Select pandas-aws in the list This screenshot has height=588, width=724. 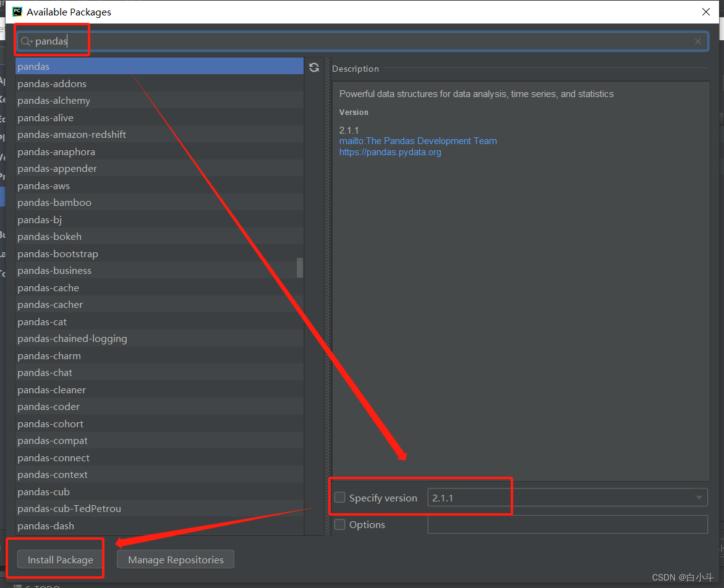[x=160, y=185]
